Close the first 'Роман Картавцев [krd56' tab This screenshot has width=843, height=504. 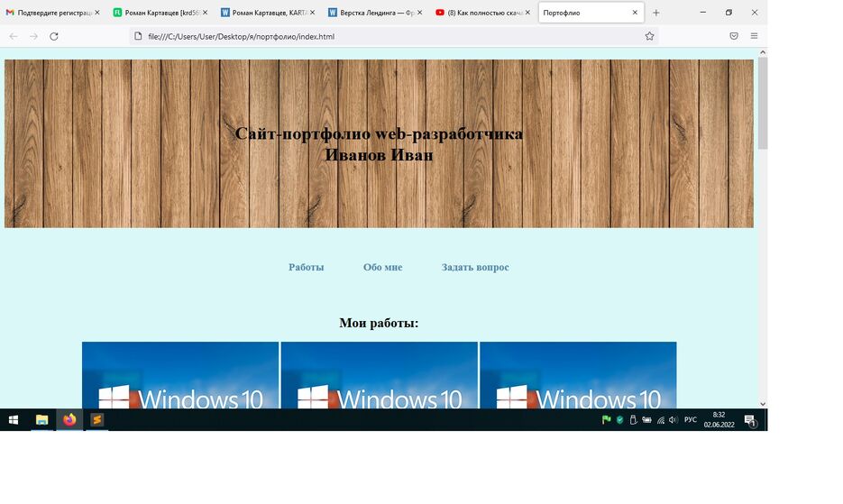[205, 13]
